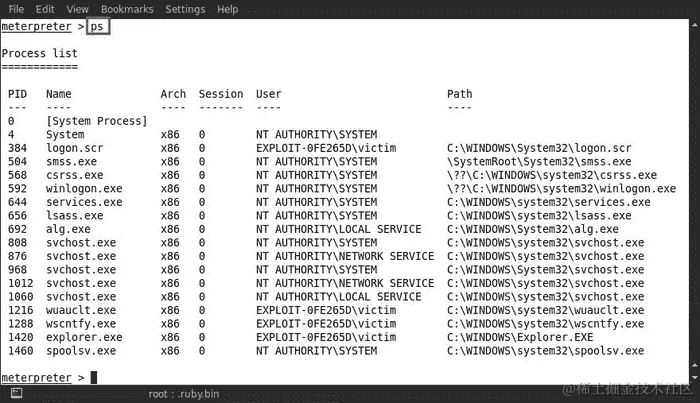Click PID 656 in the process list
The width and height of the screenshot is (700, 403).
(17, 216)
